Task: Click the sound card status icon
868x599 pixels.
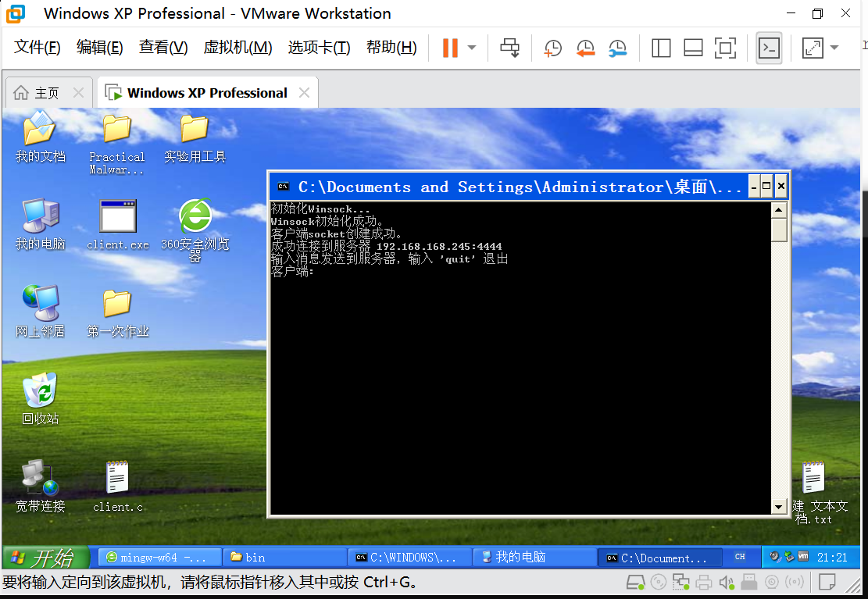Action: [727, 583]
